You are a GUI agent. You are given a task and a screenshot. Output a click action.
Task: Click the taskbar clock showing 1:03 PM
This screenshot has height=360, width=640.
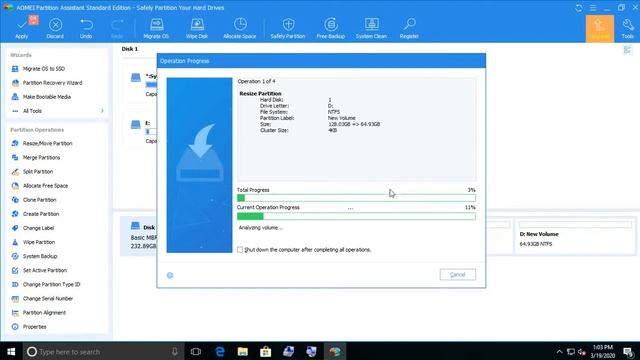tap(603, 351)
